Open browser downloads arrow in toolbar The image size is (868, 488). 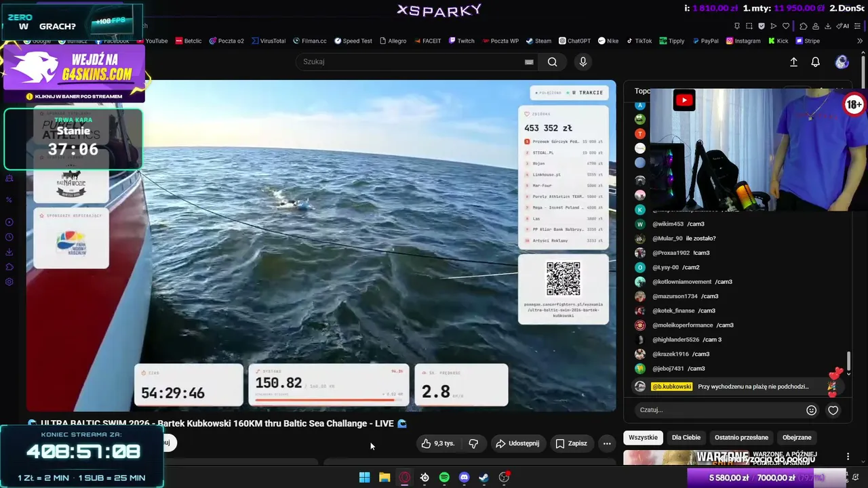(x=828, y=26)
